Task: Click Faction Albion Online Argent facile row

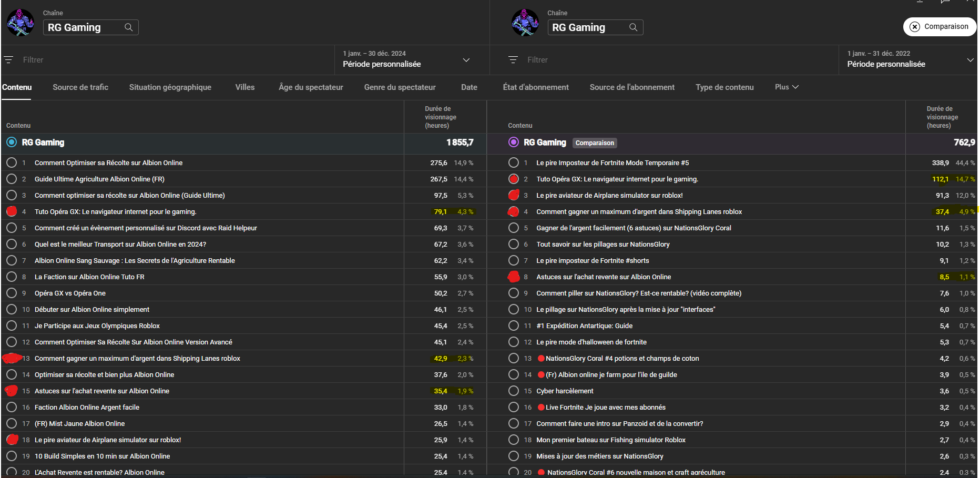Action: click(x=87, y=408)
